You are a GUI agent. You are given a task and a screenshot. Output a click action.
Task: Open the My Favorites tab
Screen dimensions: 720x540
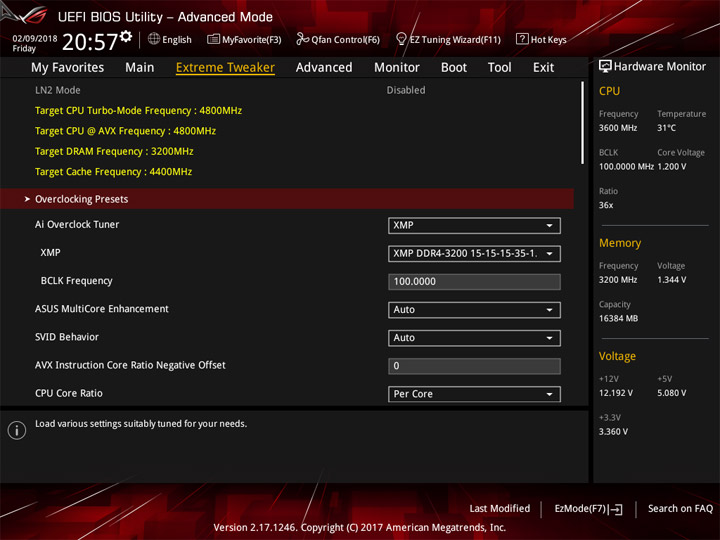68,68
